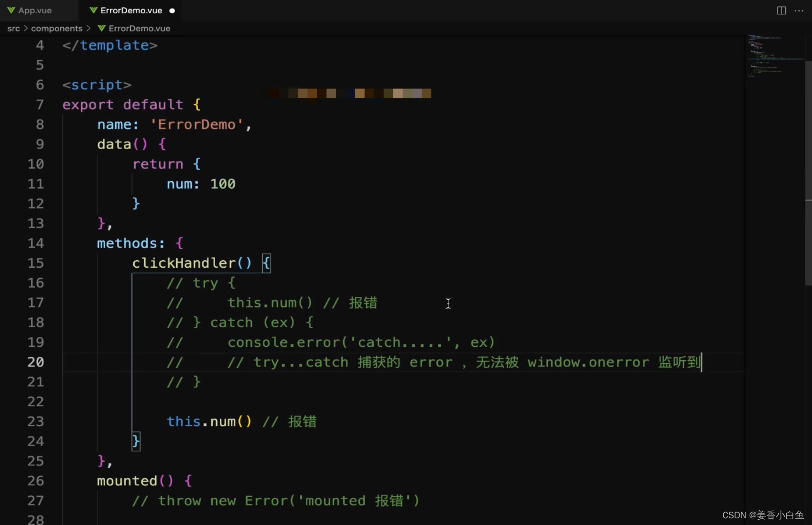Click the methods: key
Viewport: 812px width, 525px height.
131,243
